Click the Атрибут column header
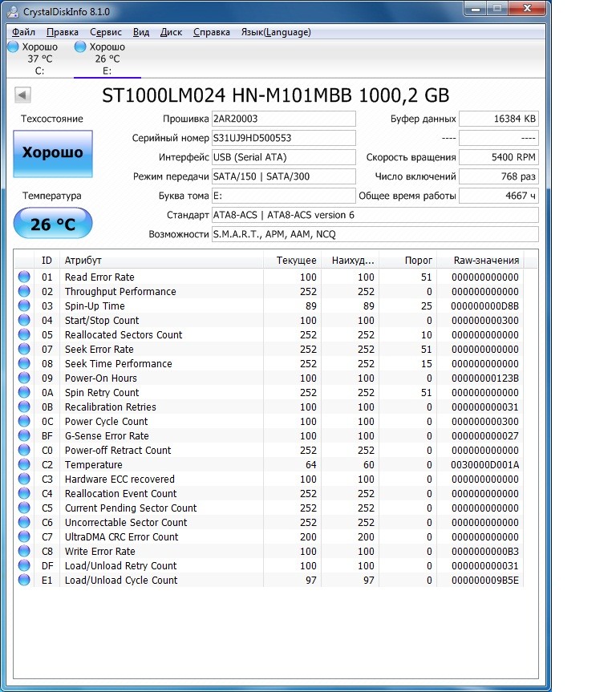This screenshot has height=692, width=616. [x=161, y=261]
